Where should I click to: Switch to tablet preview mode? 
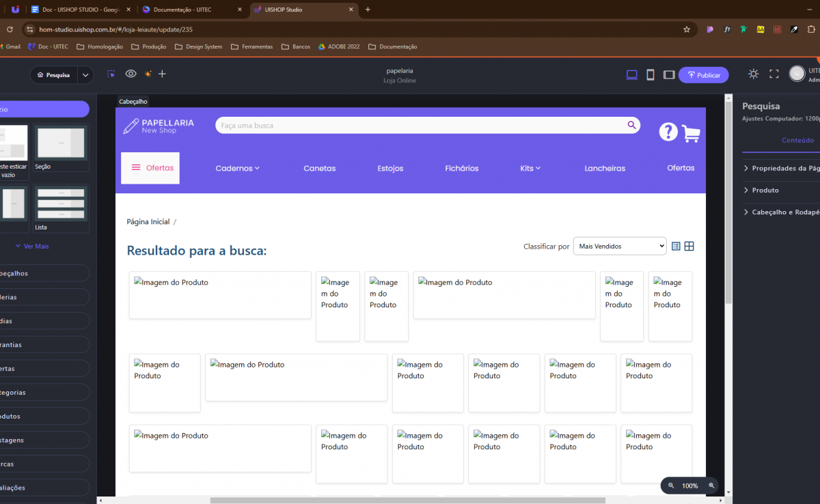pos(669,74)
